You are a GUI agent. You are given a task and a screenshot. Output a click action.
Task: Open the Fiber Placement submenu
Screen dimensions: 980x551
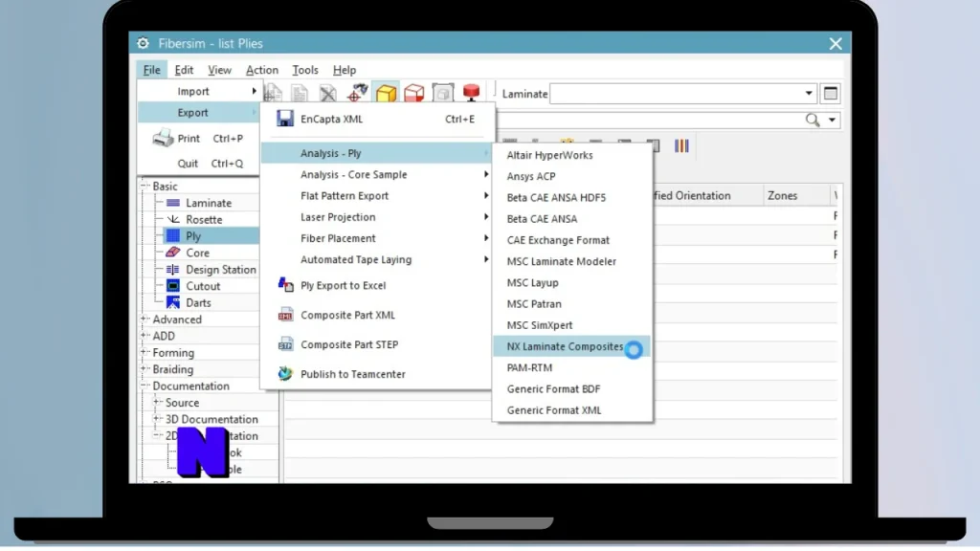pyautogui.click(x=378, y=238)
